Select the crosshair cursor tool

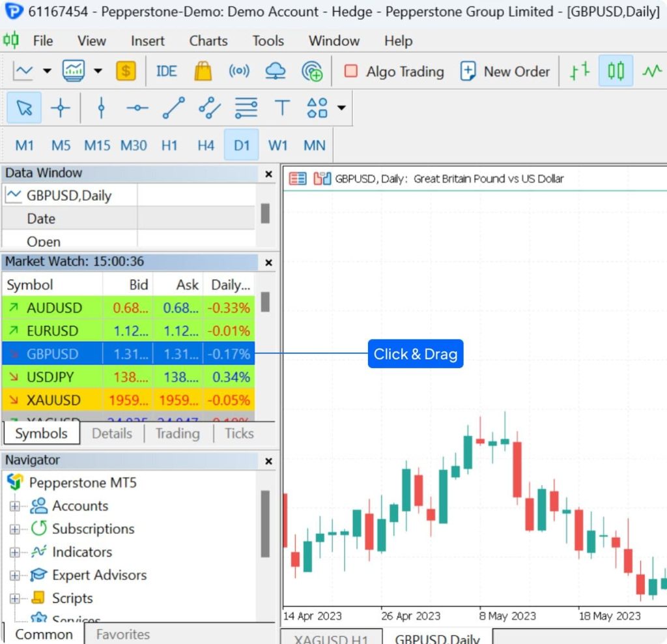(x=60, y=108)
